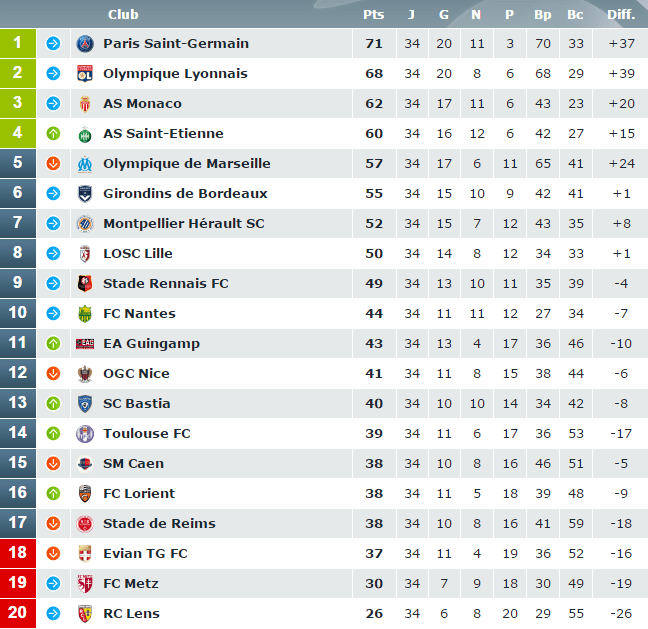Open the Girondins de Bordeaux team link
Screen dimensions: 648x629
click(185, 193)
